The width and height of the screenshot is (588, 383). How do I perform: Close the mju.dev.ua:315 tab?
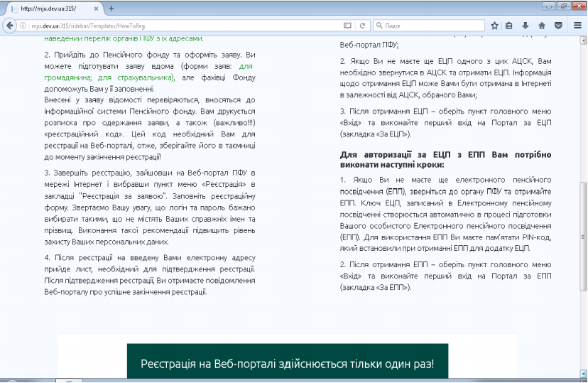pyautogui.click(x=96, y=9)
